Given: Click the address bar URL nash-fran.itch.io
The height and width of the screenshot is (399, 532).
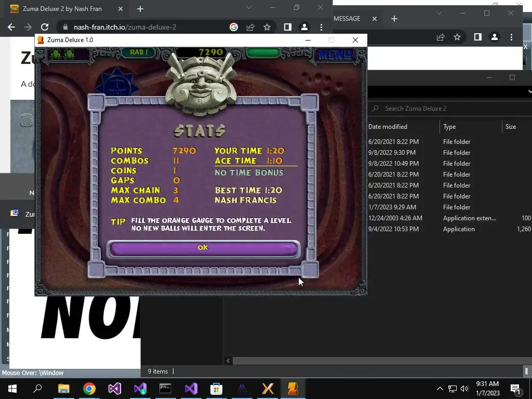Looking at the screenshot, I should tap(125, 27).
